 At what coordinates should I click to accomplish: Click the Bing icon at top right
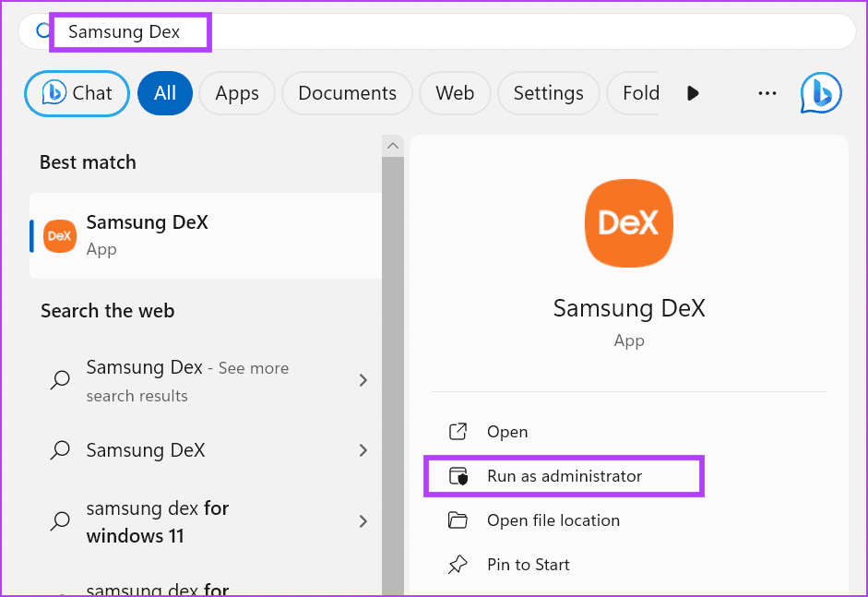tap(820, 93)
